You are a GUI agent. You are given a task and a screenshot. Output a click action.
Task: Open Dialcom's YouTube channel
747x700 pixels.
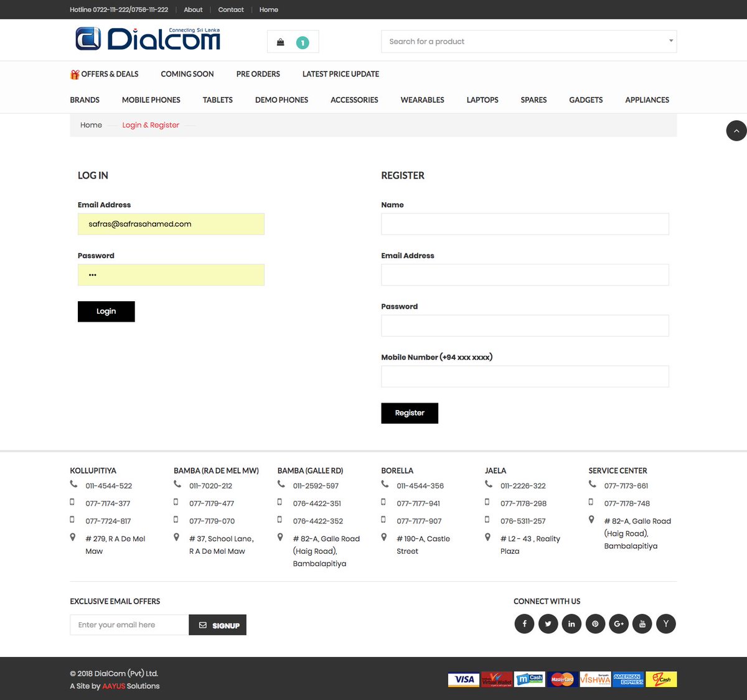pos(642,623)
